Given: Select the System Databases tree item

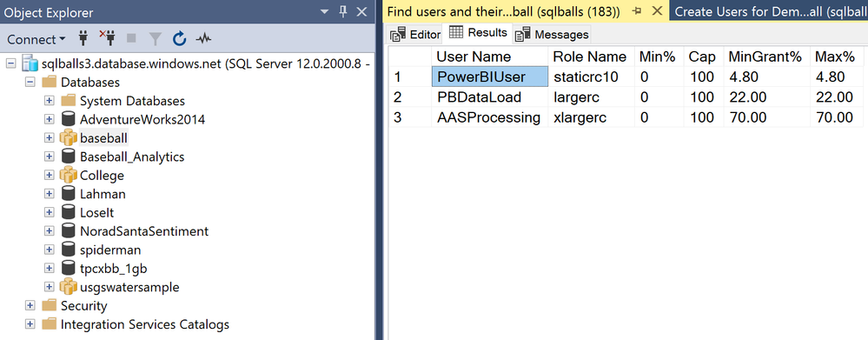Looking at the screenshot, I should pos(132,102).
